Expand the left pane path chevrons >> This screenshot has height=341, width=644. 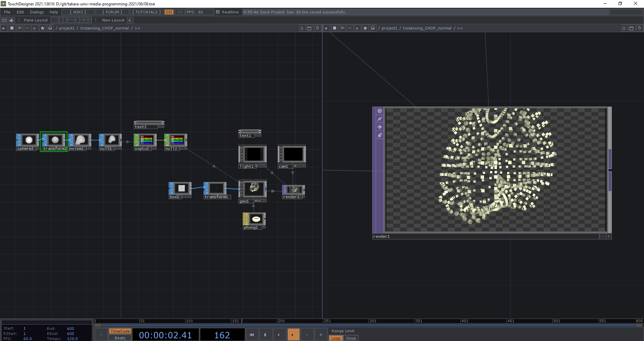[x=138, y=28]
